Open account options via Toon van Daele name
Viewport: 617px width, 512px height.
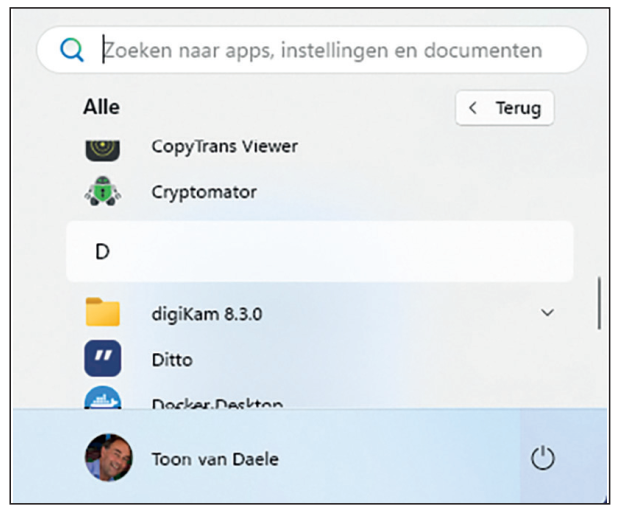pyautogui.click(x=215, y=459)
